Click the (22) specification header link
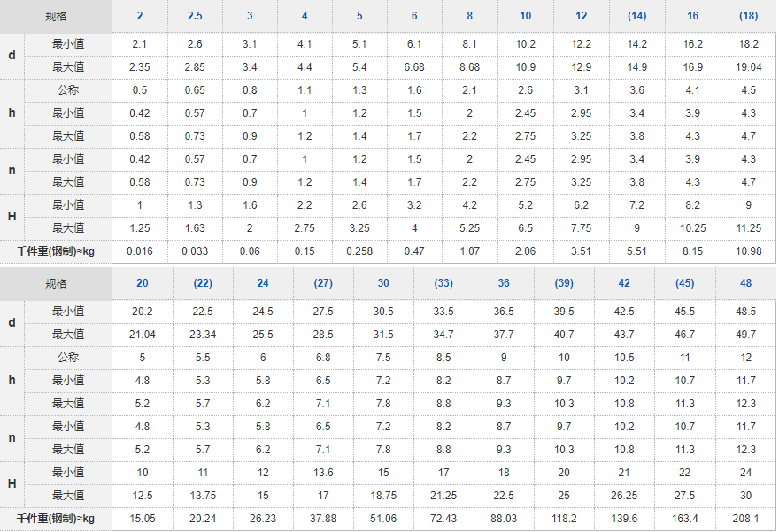This screenshot has height=532, width=779. (203, 283)
